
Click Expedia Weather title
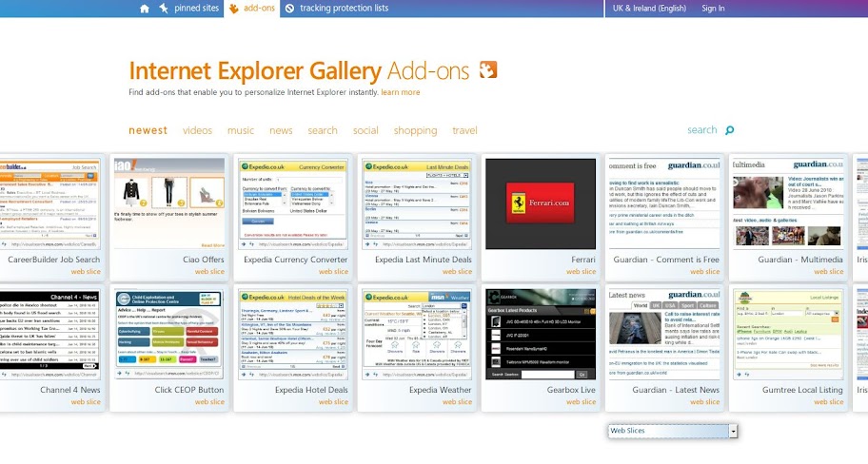coord(440,390)
